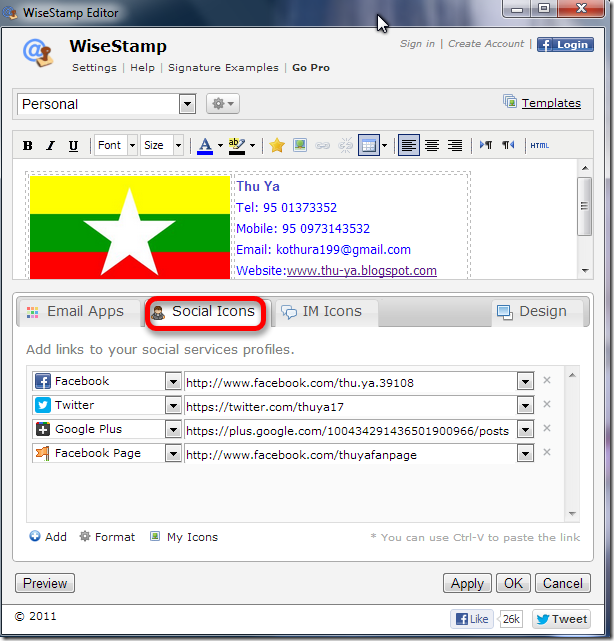Open Signature Examples link
614x641 pixels.
tap(223, 67)
